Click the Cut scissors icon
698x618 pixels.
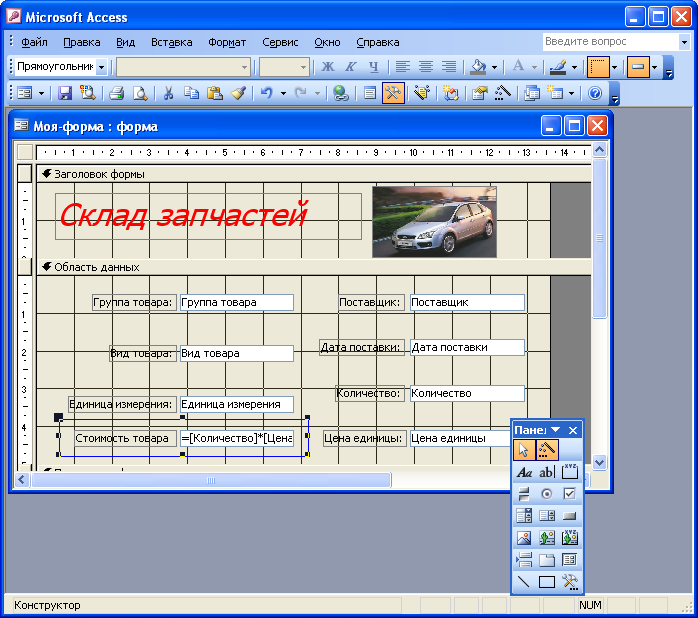[168, 93]
